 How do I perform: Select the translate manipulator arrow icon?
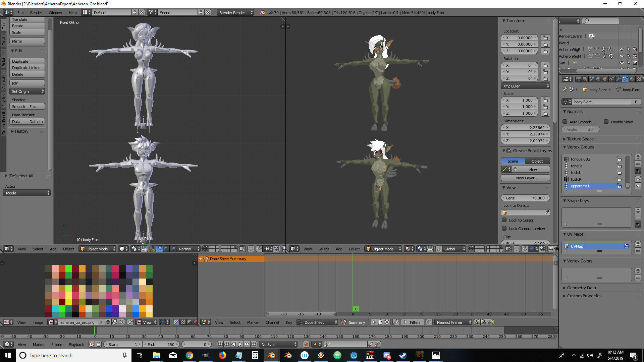pos(159,249)
